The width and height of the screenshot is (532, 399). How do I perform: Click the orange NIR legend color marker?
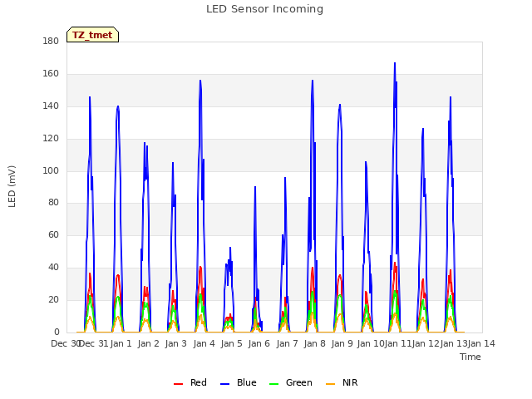[x=331, y=384]
